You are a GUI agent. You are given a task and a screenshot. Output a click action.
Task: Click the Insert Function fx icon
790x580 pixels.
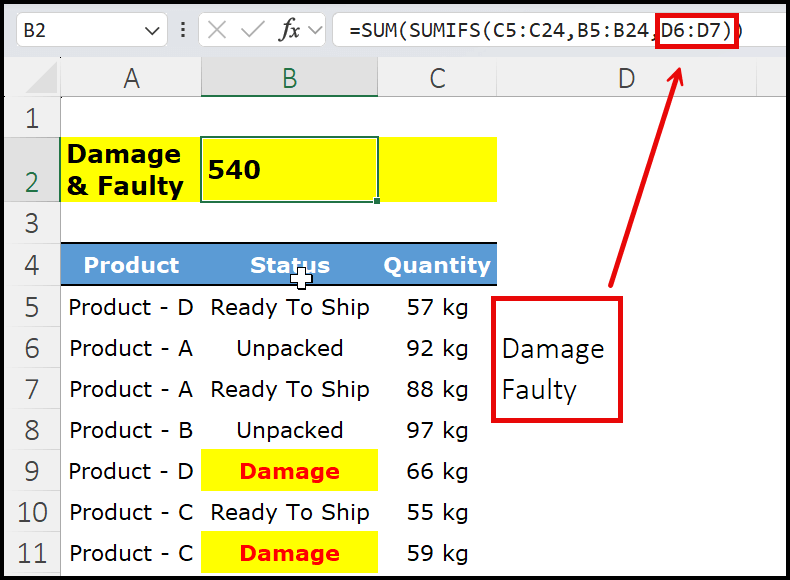(289, 31)
